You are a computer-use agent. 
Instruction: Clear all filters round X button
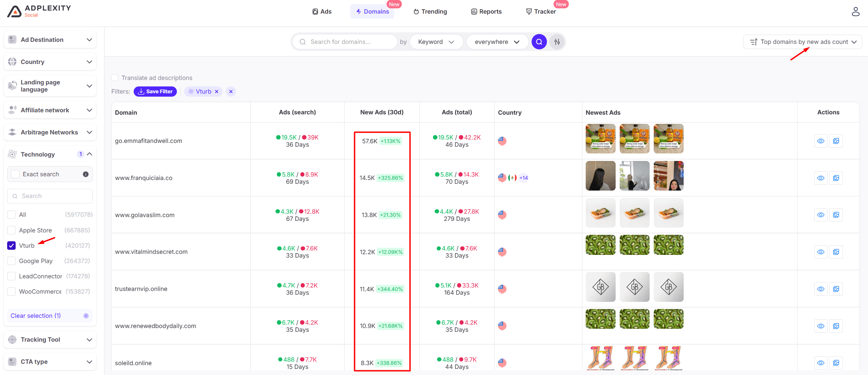click(231, 92)
